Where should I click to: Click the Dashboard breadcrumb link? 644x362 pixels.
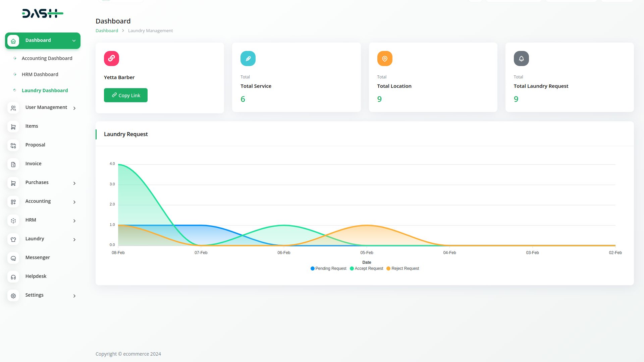pos(107,31)
